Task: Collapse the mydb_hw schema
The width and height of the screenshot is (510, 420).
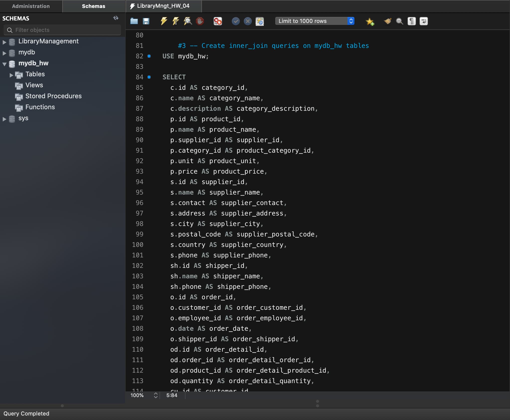Action: (x=4, y=64)
